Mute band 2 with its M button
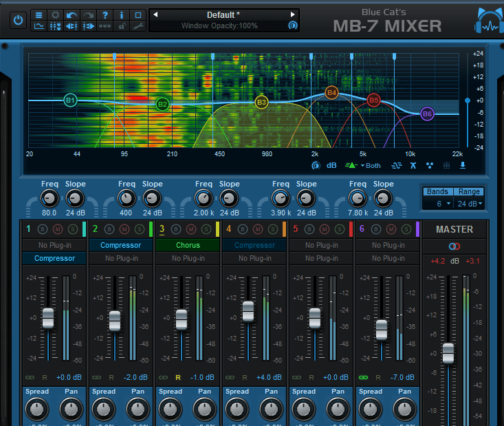 124,229
